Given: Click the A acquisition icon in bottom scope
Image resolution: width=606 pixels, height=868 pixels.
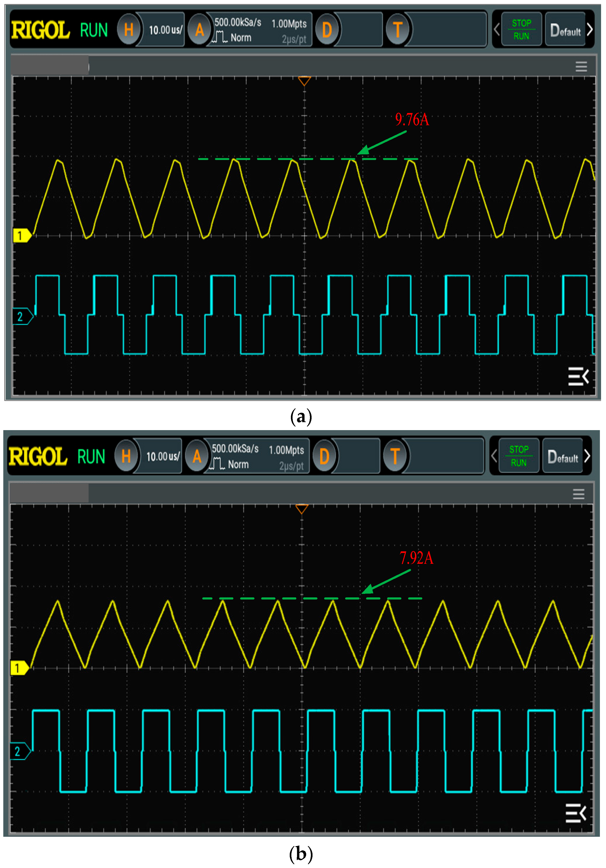Looking at the screenshot, I should click(x=197, y=456).
